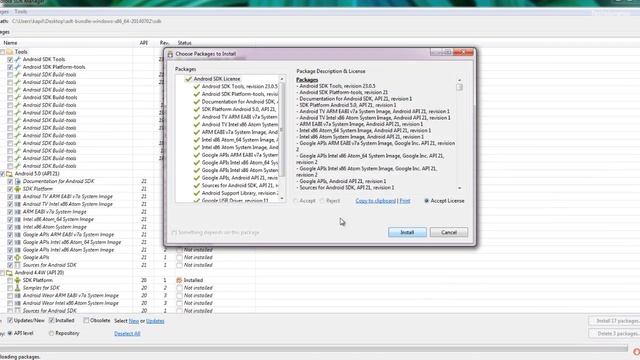
Task: Click the Android robot icon of SDK Platform under Android 4.4W
Action: point(18,280)
